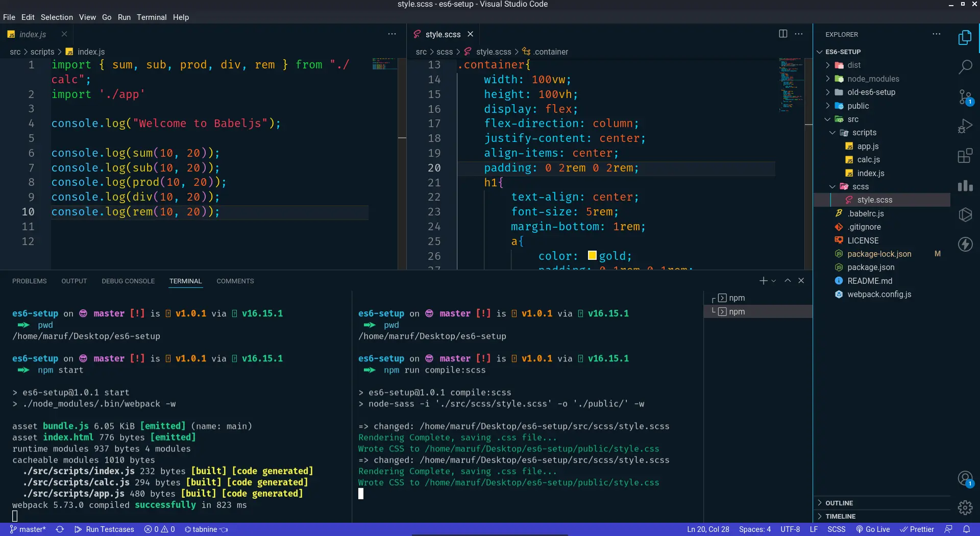
Task: Open more actions for style.scss editor group
Action: tap(799, 34)
